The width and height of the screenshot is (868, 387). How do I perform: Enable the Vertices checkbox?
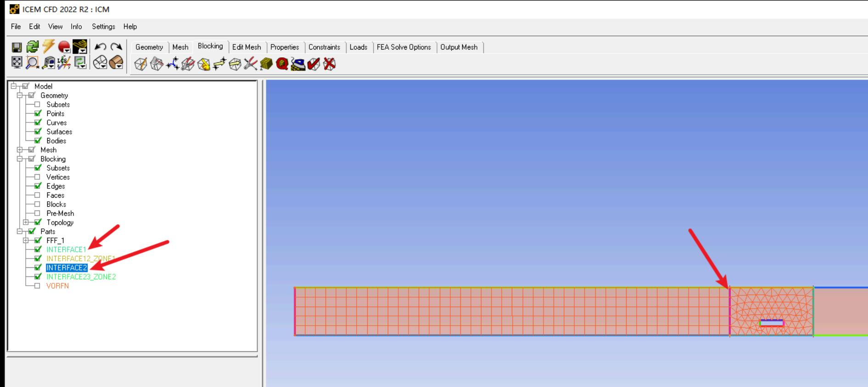point(38,177)
